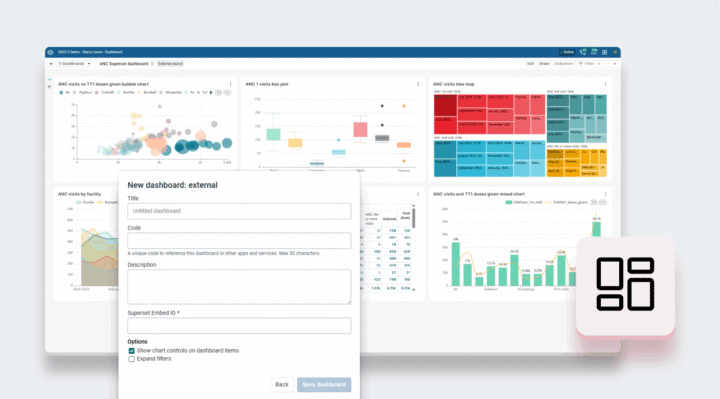Go to next page of bubble chart legend
This screenshot has height=399, width=720.
point(211,92)
